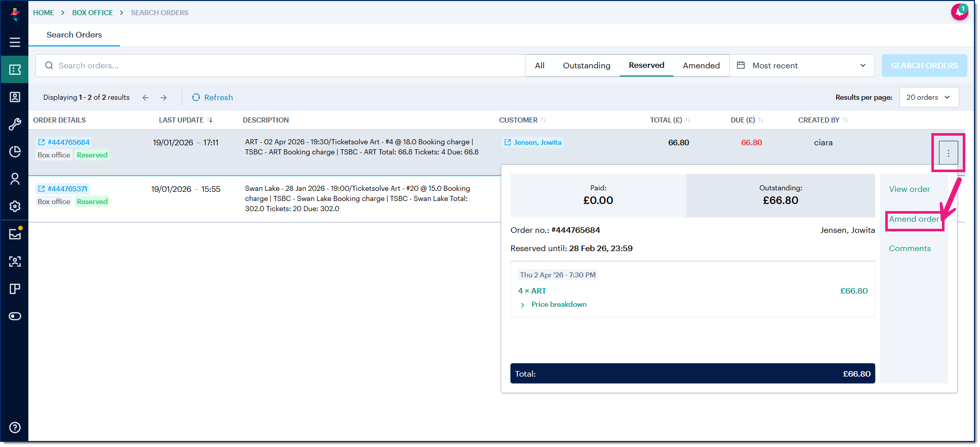Select the Reserved filter tab
The height and width of the screenshot is (447, 980).
646,65
